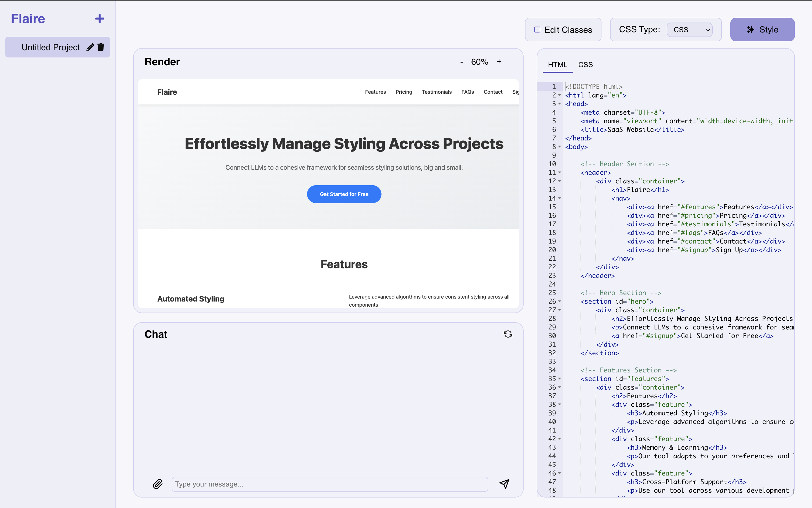Delete Untitled Project with trash icon
This screenshot has height=508, width=812.
point(101,47)
